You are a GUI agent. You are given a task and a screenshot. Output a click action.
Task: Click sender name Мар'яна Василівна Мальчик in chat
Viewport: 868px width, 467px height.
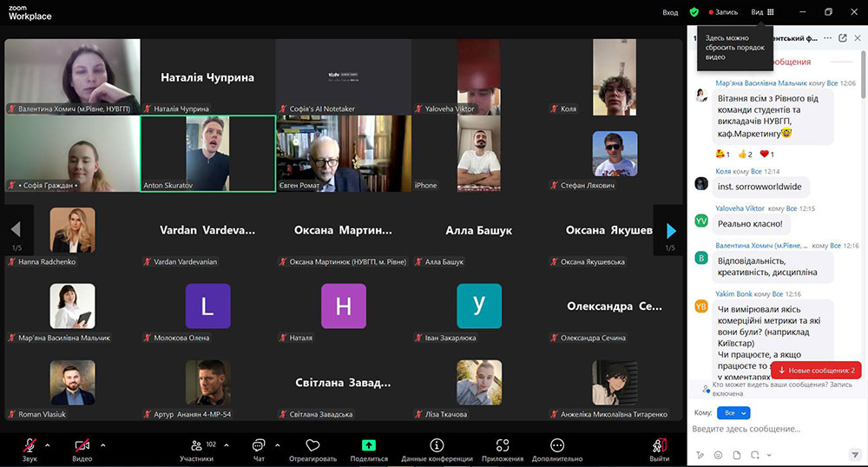pos(761,83)
